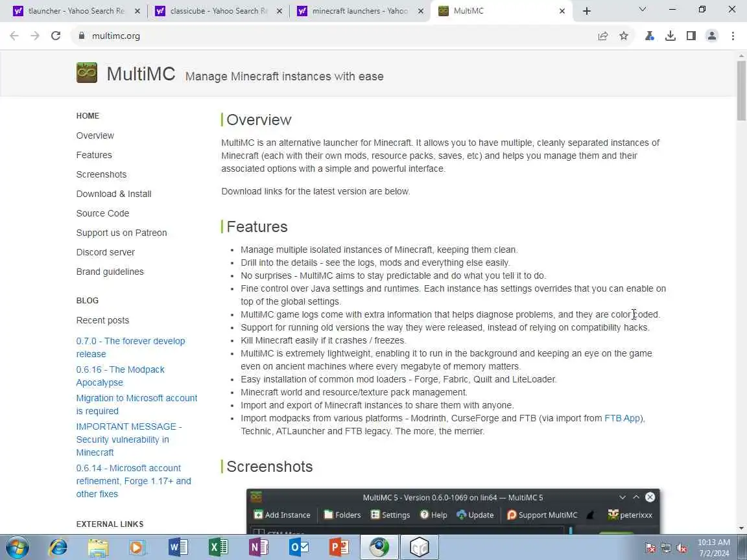
Task: Launch Word from the taskbar
Action: (x=178, y=548)
